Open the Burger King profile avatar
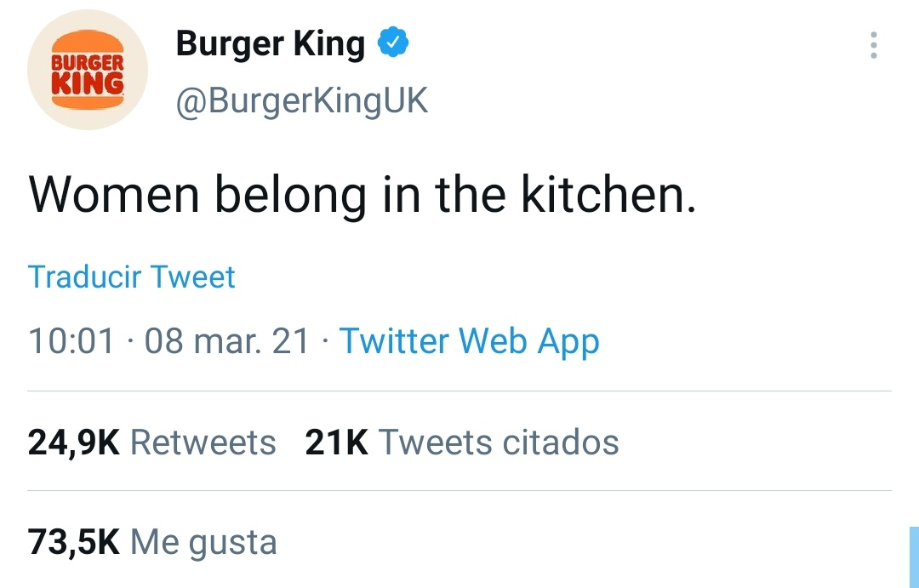 tap(87, 71)
